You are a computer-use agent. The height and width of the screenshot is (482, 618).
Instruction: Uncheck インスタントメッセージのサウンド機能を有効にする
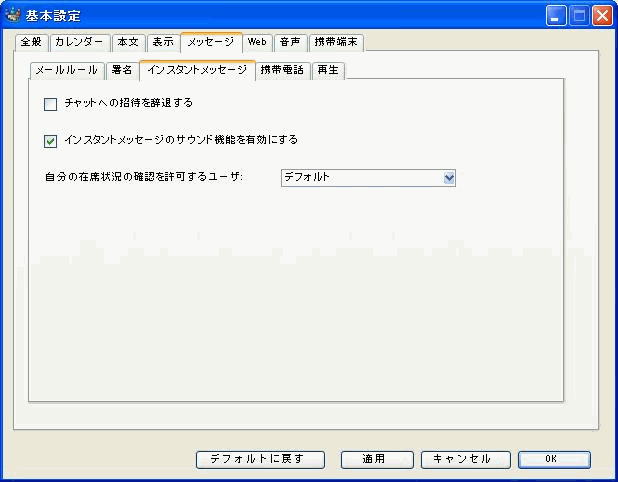51,140
